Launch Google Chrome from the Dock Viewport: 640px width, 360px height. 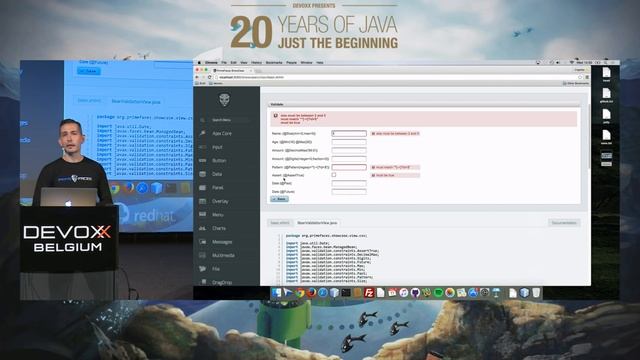tap(300, 293)
